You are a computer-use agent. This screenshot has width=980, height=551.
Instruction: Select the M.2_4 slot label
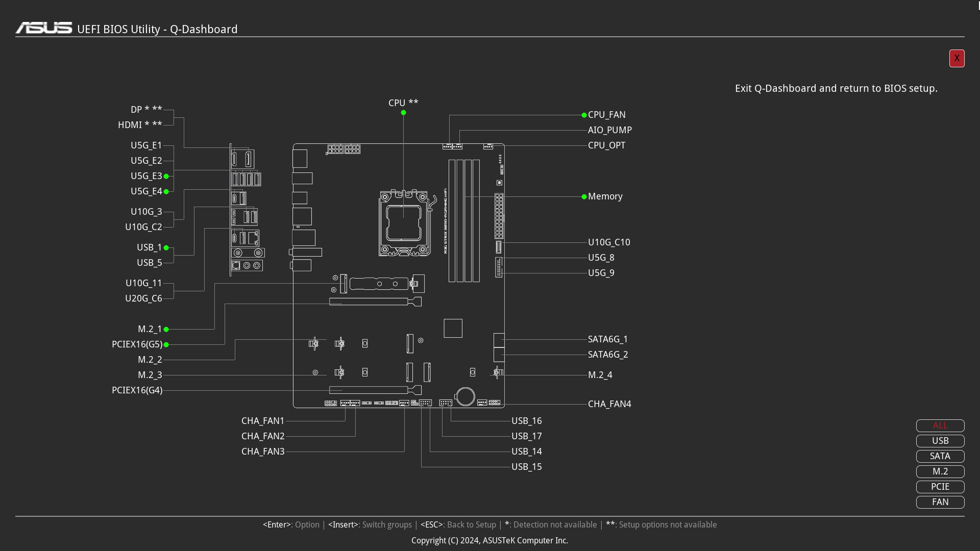tap(600, 375)
